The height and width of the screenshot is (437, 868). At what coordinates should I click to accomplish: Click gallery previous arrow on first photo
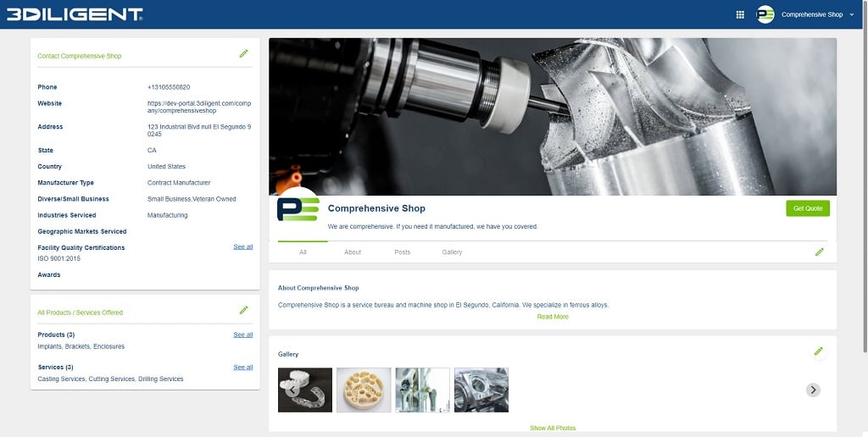[292, 390]
